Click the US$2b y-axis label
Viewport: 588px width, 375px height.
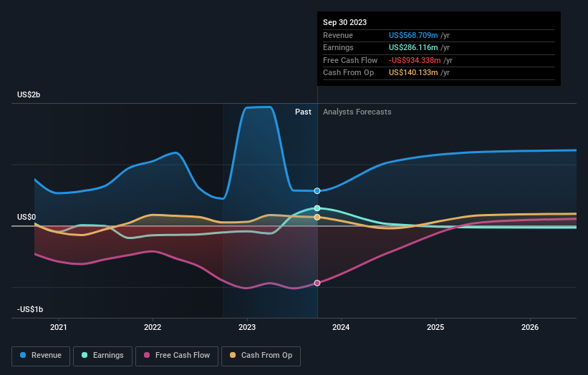coord(29,94)
